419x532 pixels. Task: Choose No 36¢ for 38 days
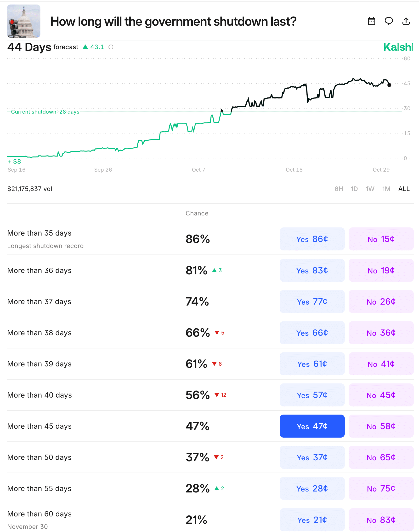tap(381, 333)
